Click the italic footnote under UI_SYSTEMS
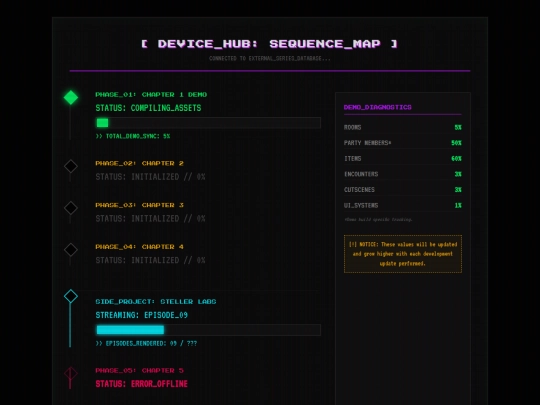The width and height of the screenshot is (540, 405). coord(378,219)
